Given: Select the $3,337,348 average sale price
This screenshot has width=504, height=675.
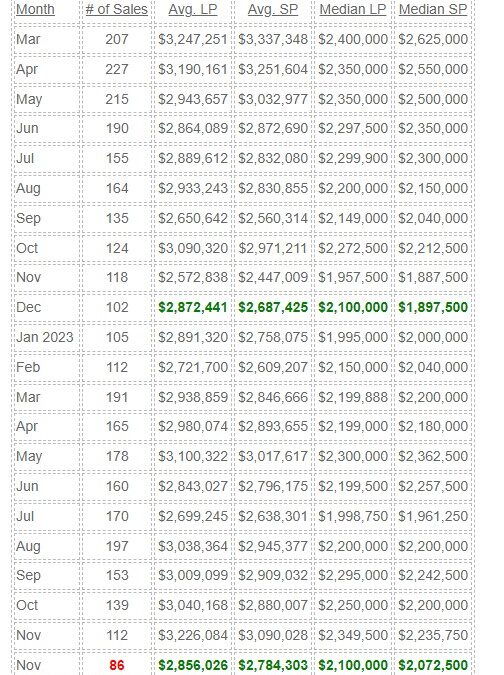Looking at the screenshot, I should point(273,39).
